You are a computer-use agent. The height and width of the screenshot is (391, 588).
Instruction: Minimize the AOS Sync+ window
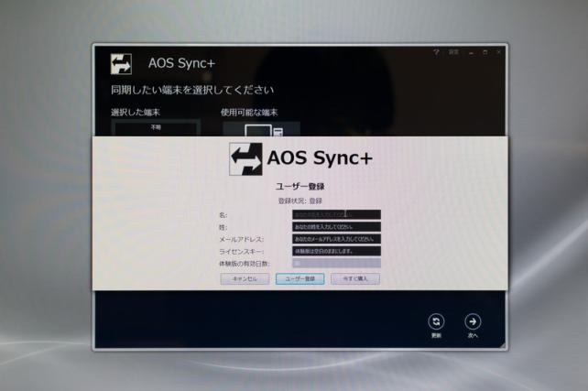pyautogui.click(x=471, y=52)
